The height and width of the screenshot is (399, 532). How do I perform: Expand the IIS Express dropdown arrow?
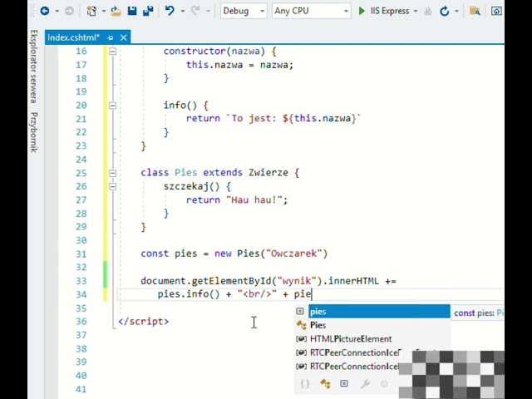click(416, 11)
